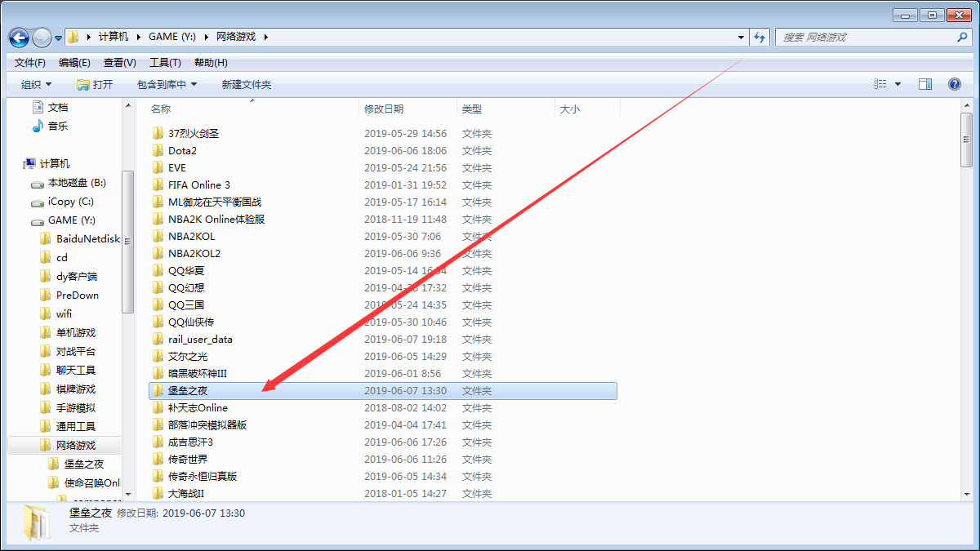
Task: Click the ML御龙在天平衡国战 folder icon
Action: coord(158,202)
